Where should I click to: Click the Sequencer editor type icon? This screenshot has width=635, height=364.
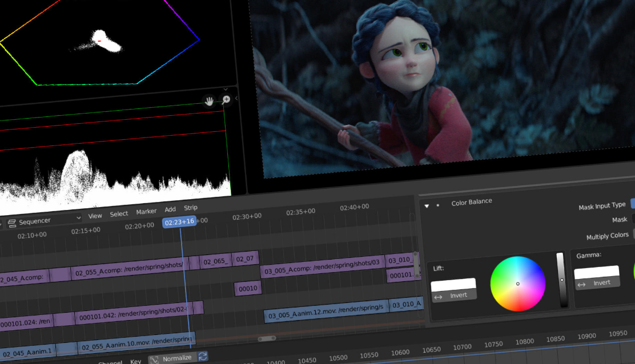point(11,222)
